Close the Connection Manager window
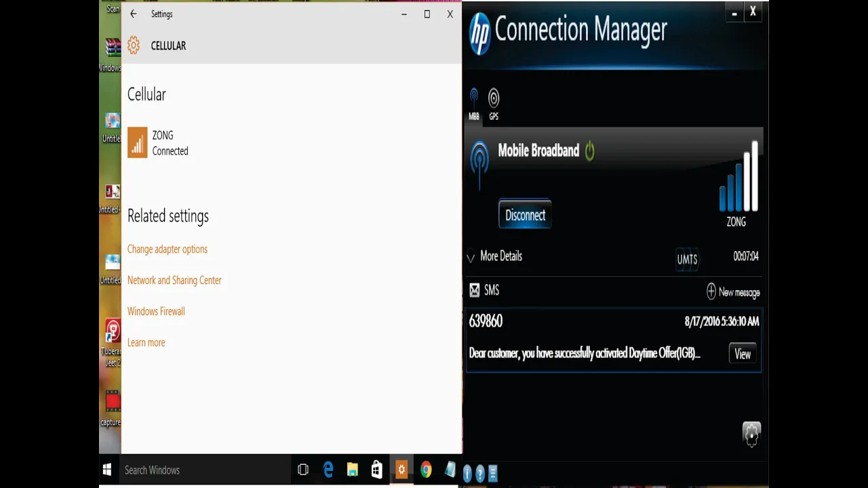 coord(753,12)
